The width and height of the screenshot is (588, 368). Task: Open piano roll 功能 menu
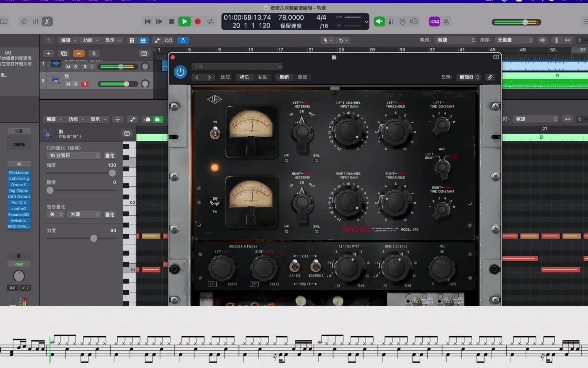point(76,119)
